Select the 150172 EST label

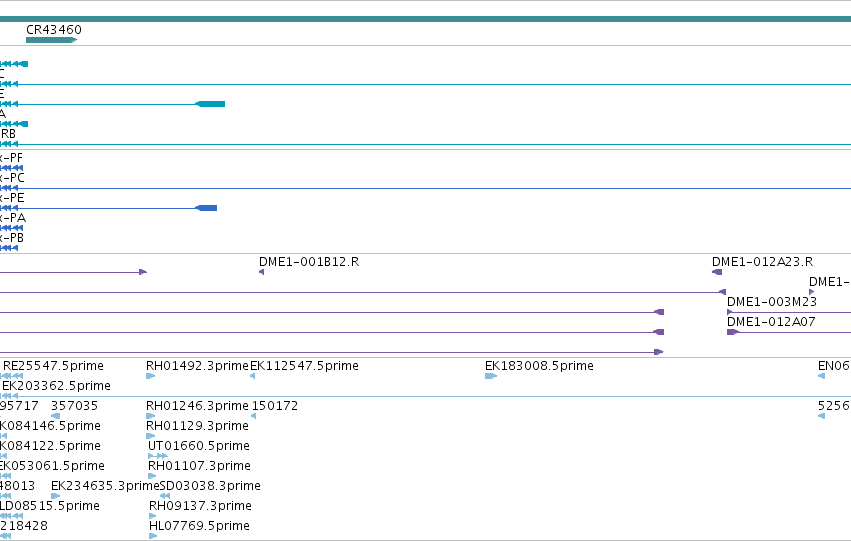pos(275,406)
